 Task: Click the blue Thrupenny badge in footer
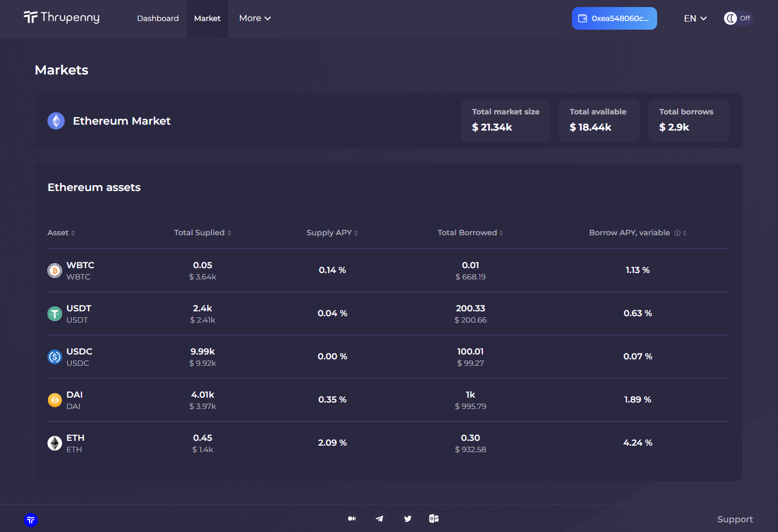tap(31, 520)
